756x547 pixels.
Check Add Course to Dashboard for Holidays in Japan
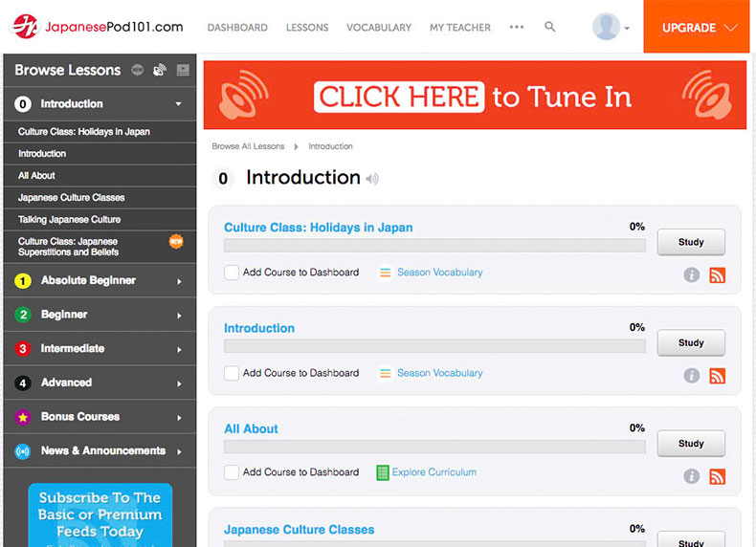click(x=232, y=273)
